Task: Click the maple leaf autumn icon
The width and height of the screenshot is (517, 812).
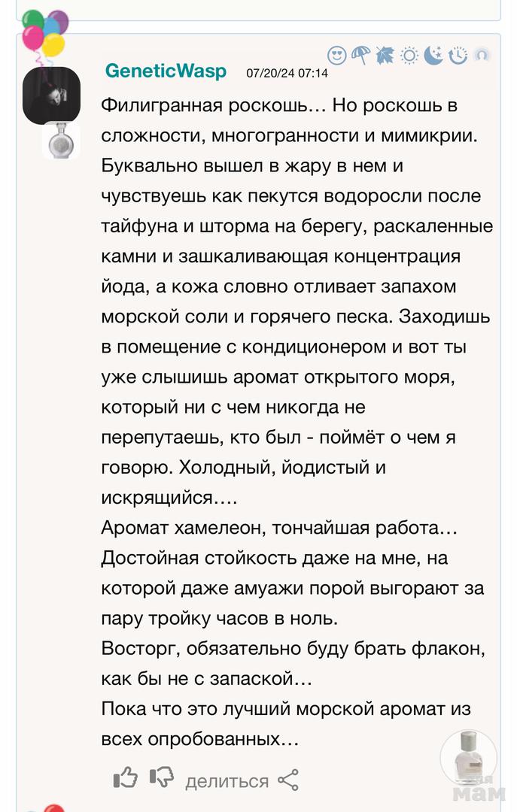Action: (x=385, y=55)
